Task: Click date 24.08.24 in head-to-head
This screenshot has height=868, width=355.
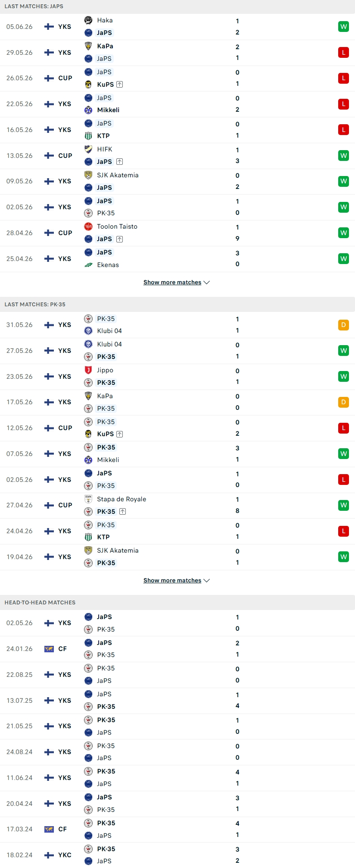Action: pos(19,752)
